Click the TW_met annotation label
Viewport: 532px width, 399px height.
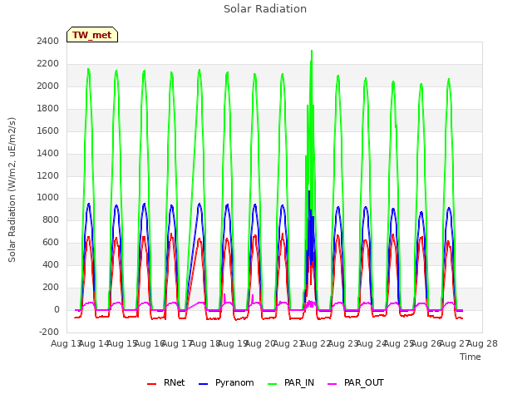[92, 35]
